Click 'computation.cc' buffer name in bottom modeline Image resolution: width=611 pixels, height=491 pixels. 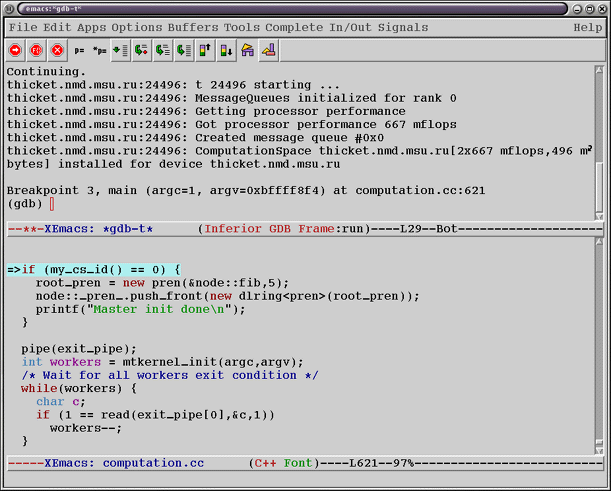pos(153,463)
